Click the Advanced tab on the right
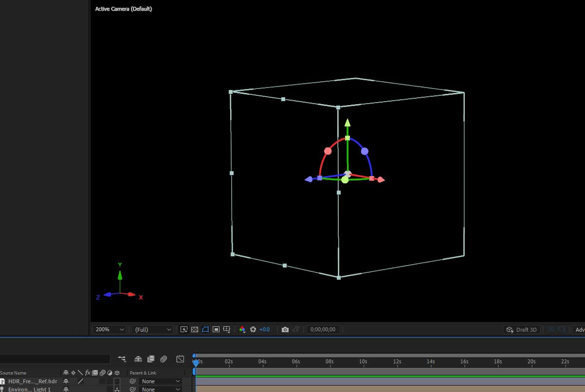585x392 pixels. [580, 329]
